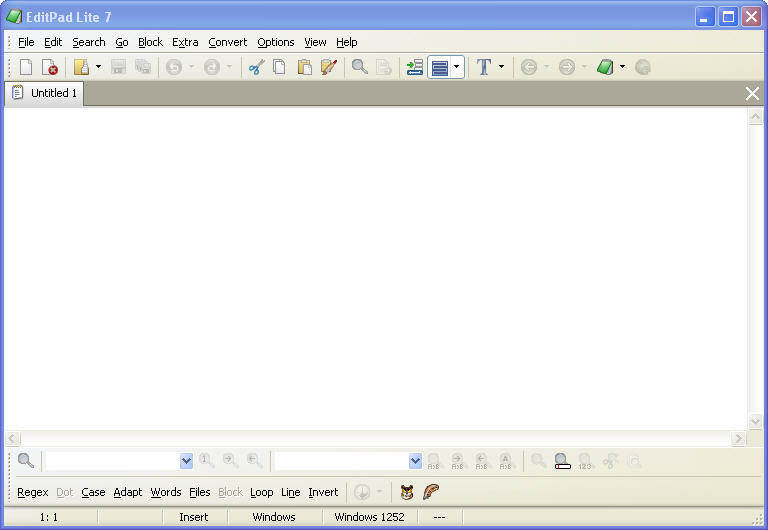Click the T font icon
This screenshot has height=530, width=768.
[484, 67]
